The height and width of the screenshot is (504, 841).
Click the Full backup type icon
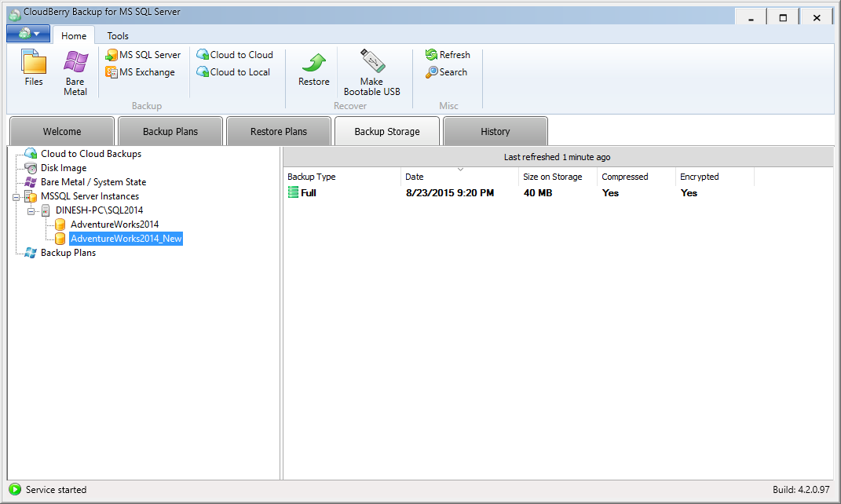tap(293, 192)
